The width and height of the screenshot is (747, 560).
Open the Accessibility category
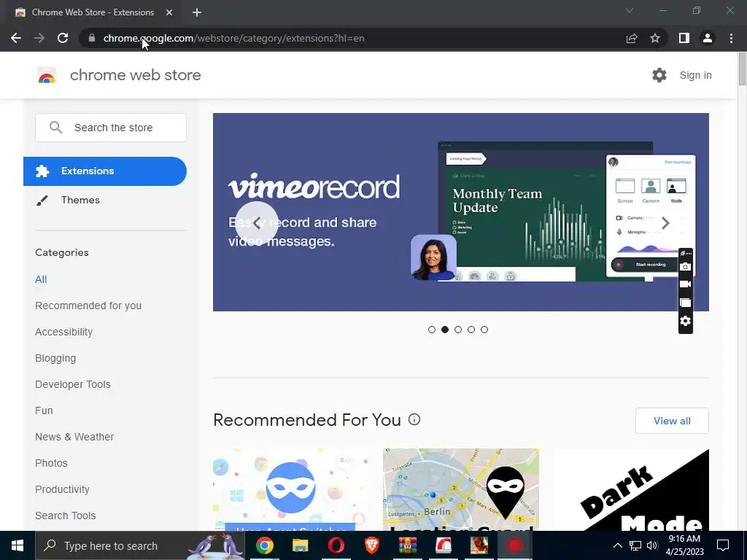click(64, 332)
